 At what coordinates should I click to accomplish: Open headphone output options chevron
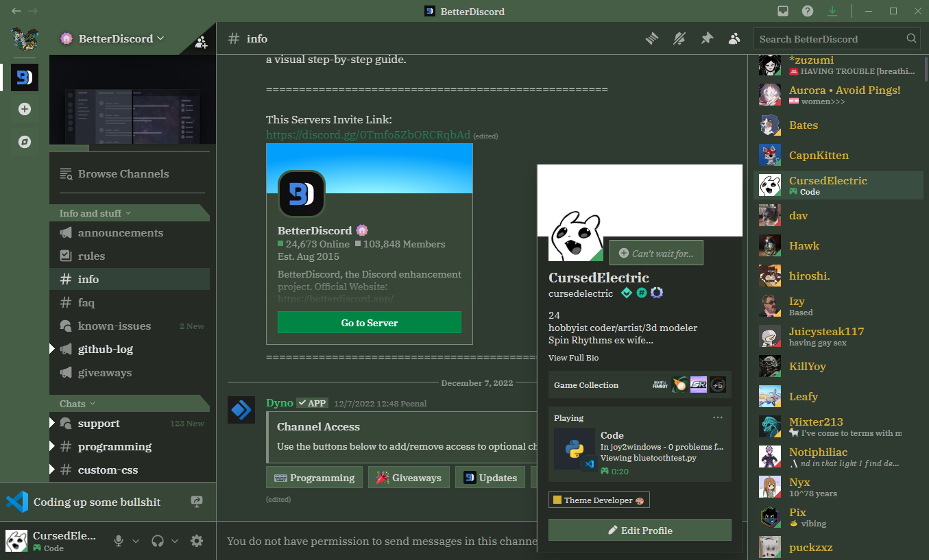pyautogui.click(x=175, y=541)
